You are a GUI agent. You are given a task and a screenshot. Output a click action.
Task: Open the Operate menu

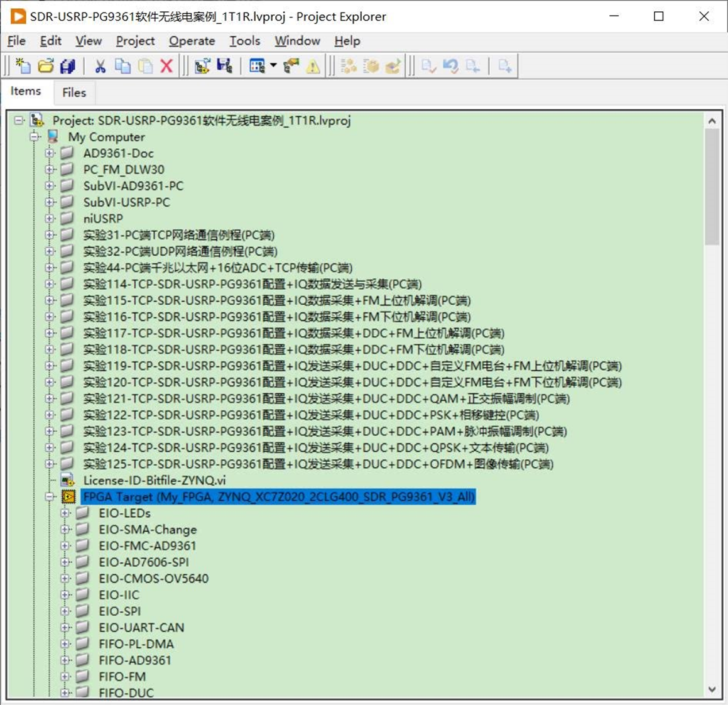(x=192, y=41)
